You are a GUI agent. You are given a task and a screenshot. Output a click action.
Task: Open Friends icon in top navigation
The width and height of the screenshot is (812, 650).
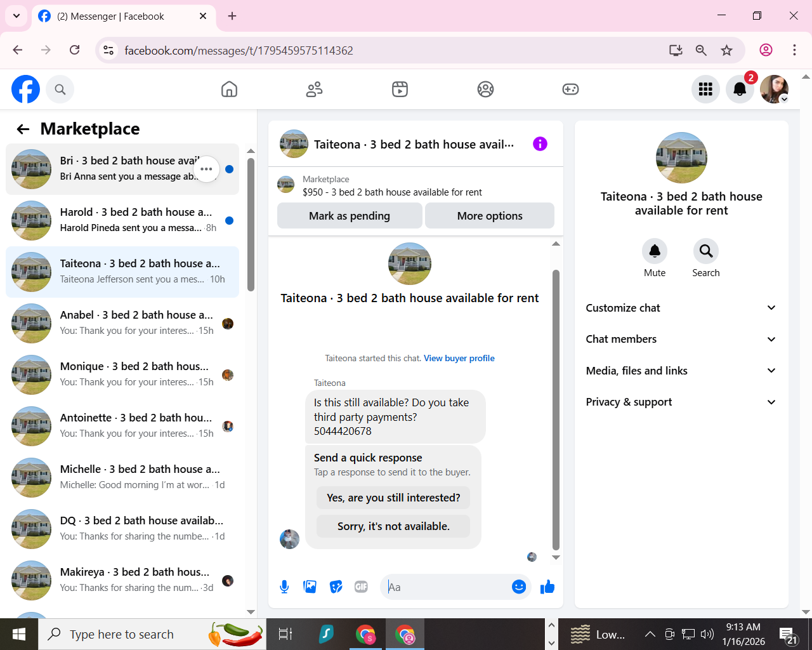click(315, 90)
